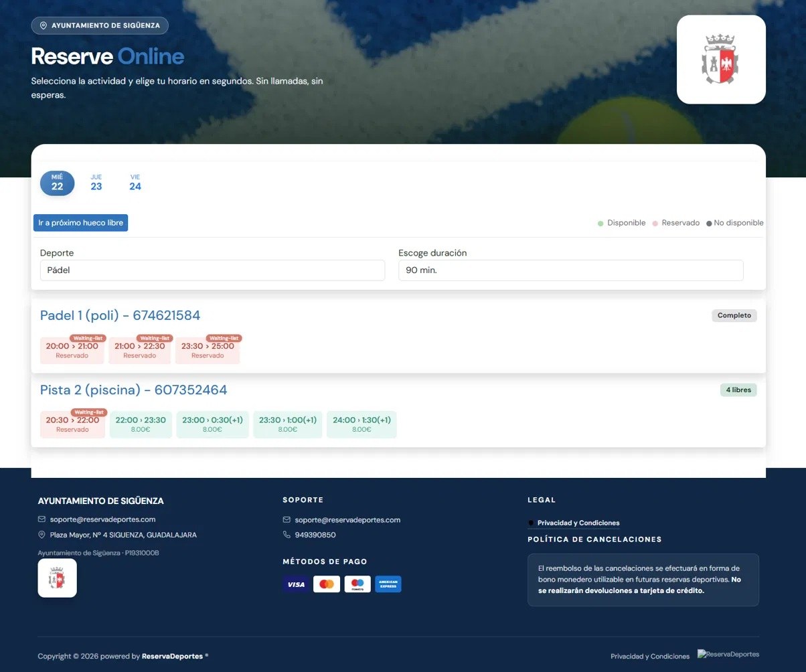Click the Visa payment icon
The image size is (806, 672).
296,584
